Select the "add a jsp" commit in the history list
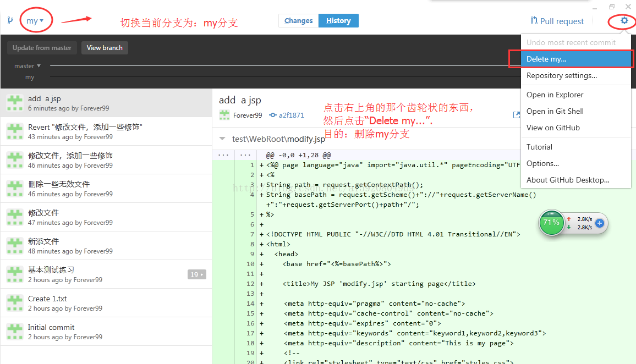Image resolution: width=636 pixels, height=364 pixels. [x=106, y=103]
